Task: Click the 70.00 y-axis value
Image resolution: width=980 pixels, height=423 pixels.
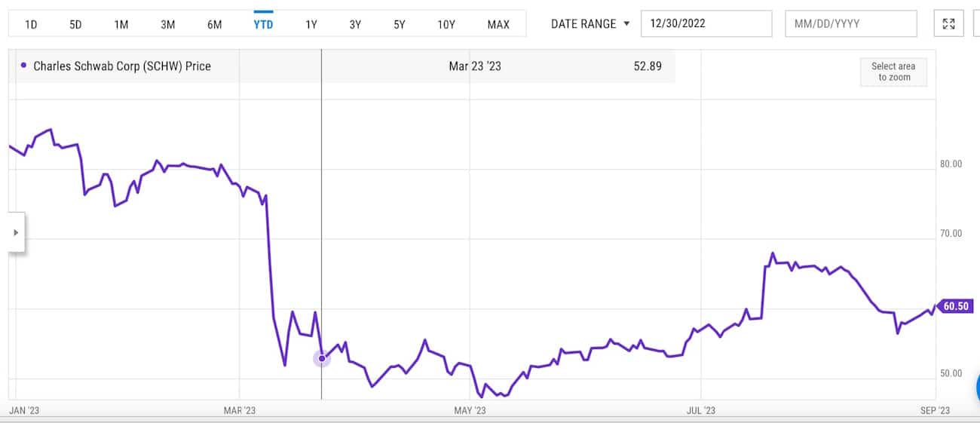Action: pos(951,233)
